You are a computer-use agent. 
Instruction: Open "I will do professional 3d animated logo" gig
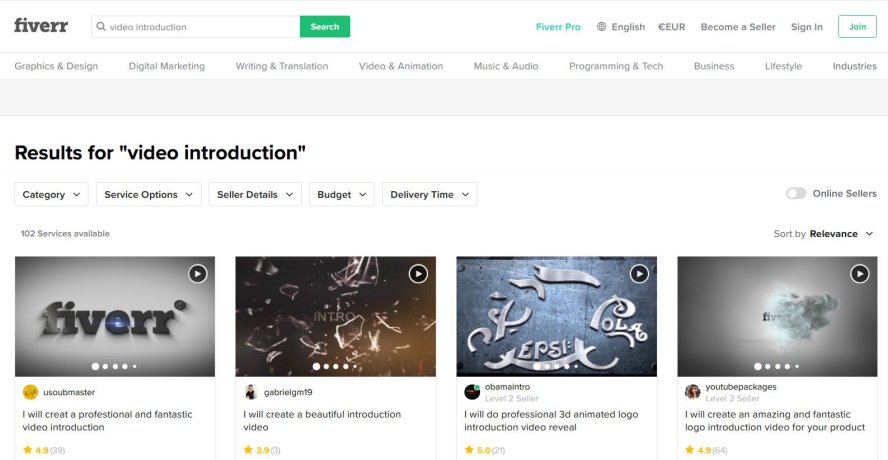coord(551,420)
